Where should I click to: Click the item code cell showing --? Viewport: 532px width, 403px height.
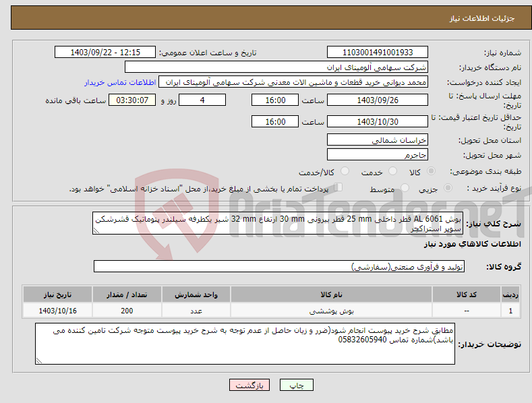point(466,311)
